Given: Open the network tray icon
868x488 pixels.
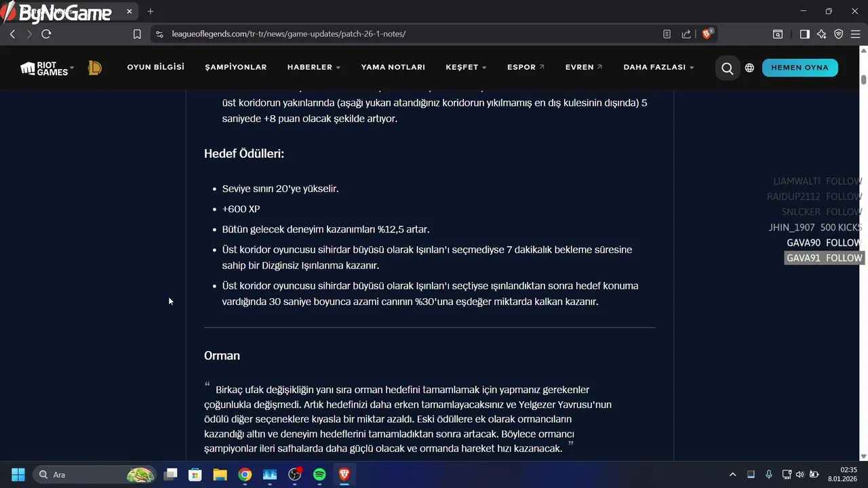Looking at the screenshot, I should (787, 474).
